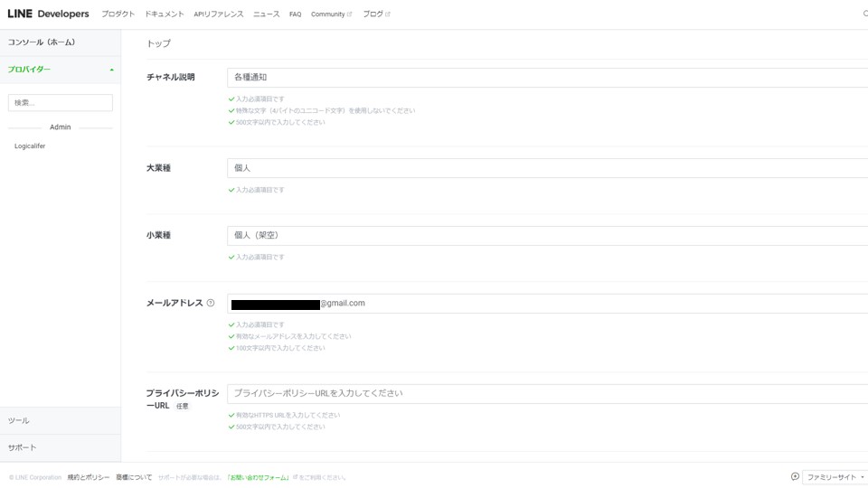Open the Community external link

330,14
